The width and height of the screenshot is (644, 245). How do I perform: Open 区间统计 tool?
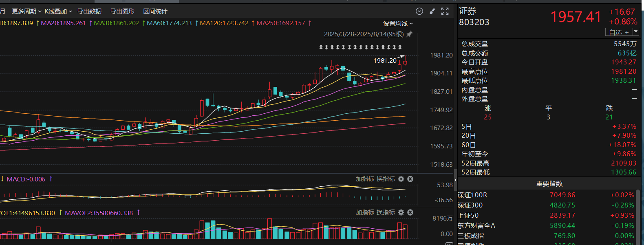coord(155,11)
